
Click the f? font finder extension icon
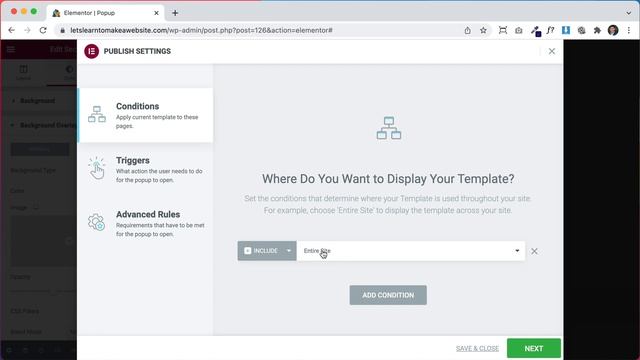(551, 30)
